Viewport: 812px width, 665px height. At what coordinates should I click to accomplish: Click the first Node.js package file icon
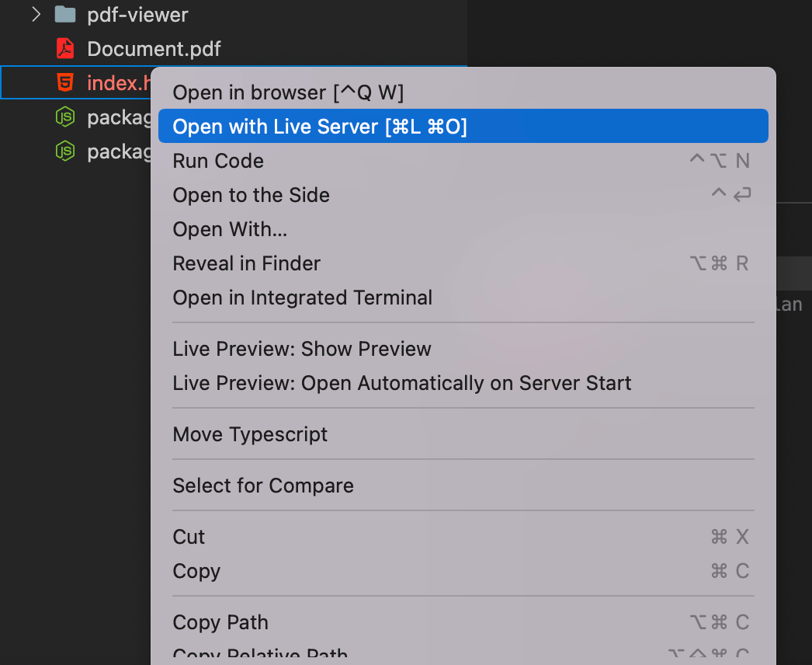click(x=65, y=117)
